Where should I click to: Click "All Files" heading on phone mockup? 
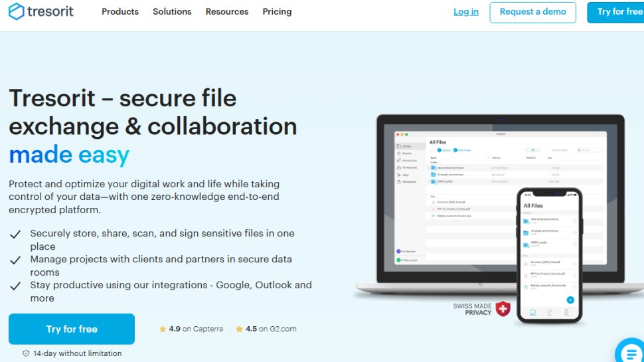point(533,205)
